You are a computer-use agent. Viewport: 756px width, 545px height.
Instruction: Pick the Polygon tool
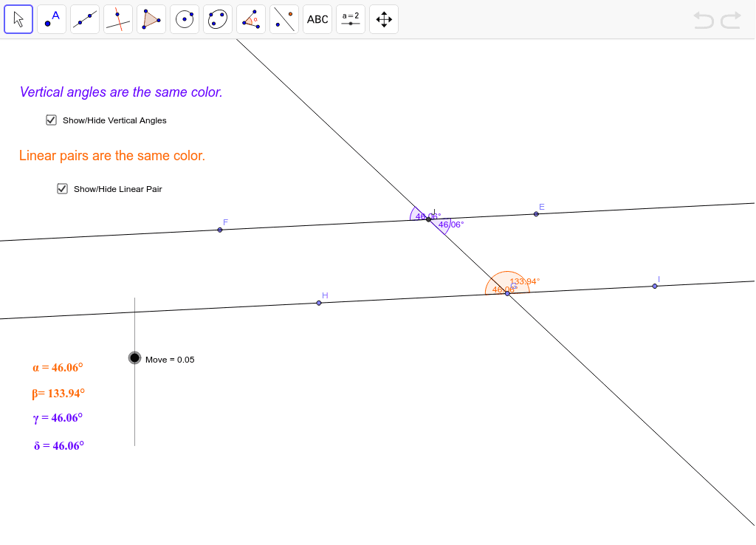pos(151,19)
